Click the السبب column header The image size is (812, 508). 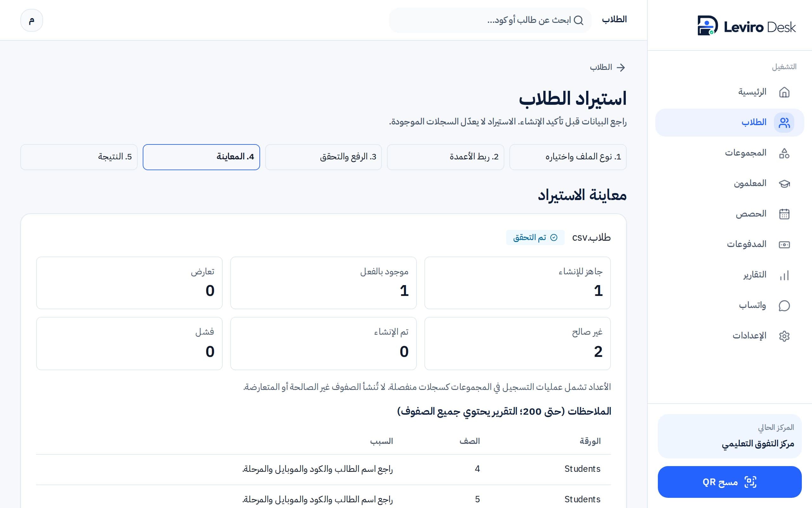point(382,441)
